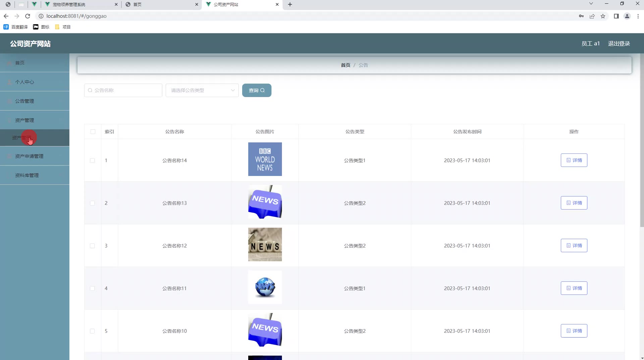644x360 pixels.
Task: Focus the 公告名称 search field
Action: coord(123,90)
